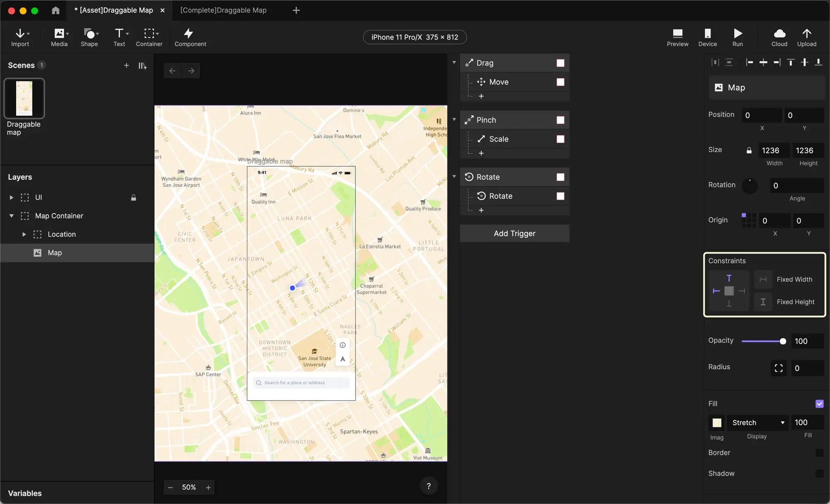Click the Component lightning icon
This screenshot has height=504, width=830.
pos(189,34)
